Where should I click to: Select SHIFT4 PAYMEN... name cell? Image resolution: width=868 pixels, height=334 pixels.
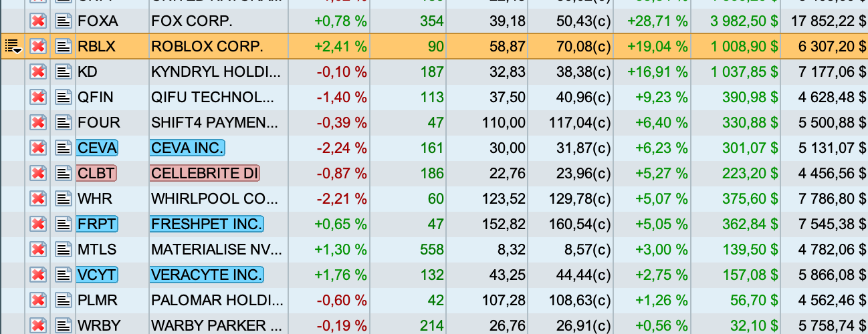[218, 123]
